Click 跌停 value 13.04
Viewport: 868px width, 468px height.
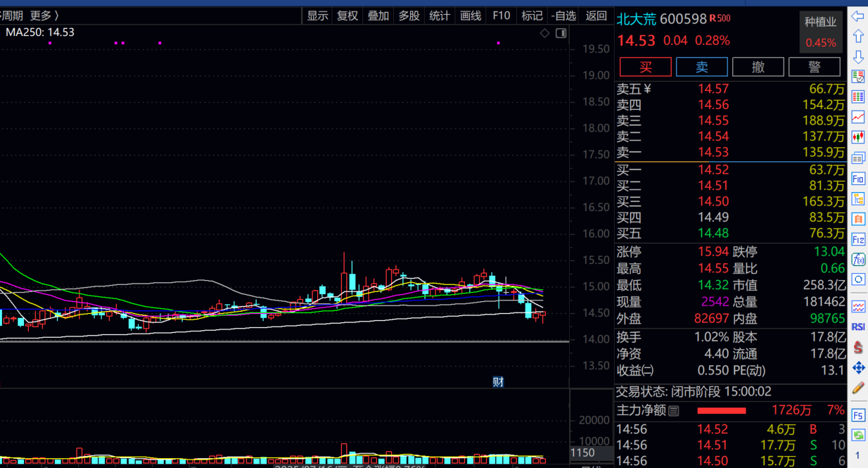click(x=829, y=252)
